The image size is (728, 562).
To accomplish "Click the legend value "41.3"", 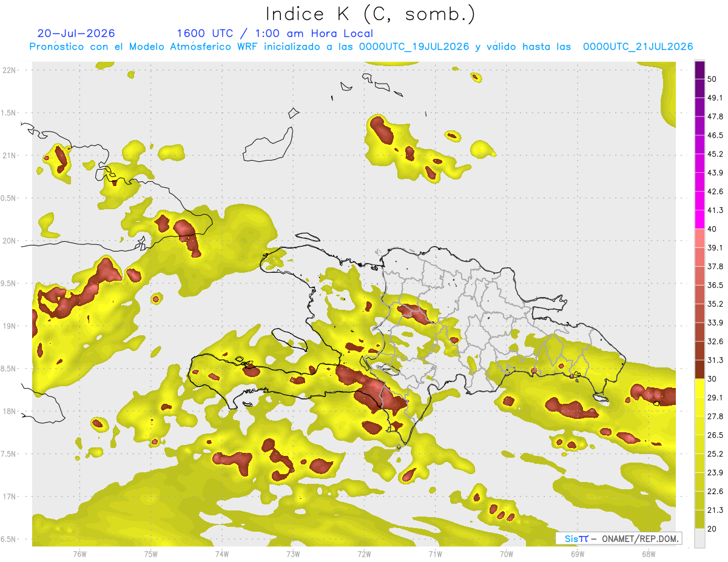I will coord(715,210).
